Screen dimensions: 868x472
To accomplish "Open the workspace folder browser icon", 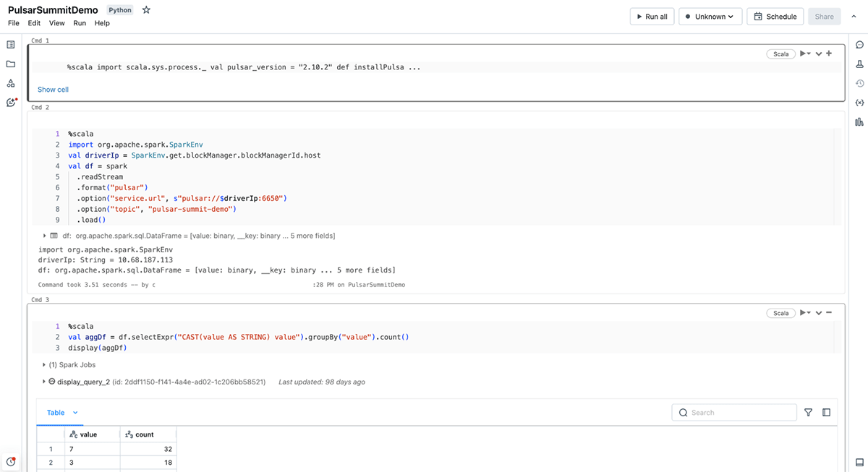I will 11,64.
